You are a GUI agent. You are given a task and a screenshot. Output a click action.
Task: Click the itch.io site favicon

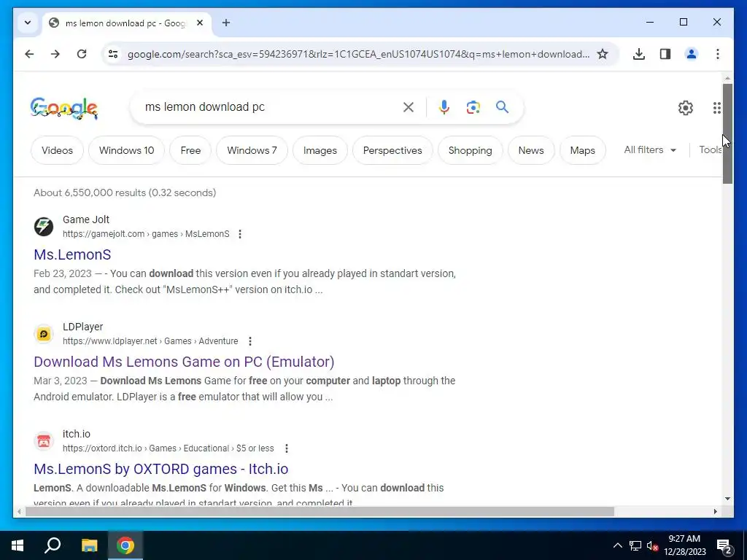click(44, 441)
